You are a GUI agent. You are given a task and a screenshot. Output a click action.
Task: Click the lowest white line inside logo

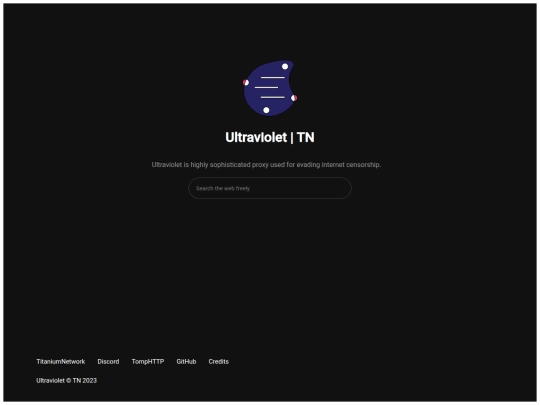273,97
